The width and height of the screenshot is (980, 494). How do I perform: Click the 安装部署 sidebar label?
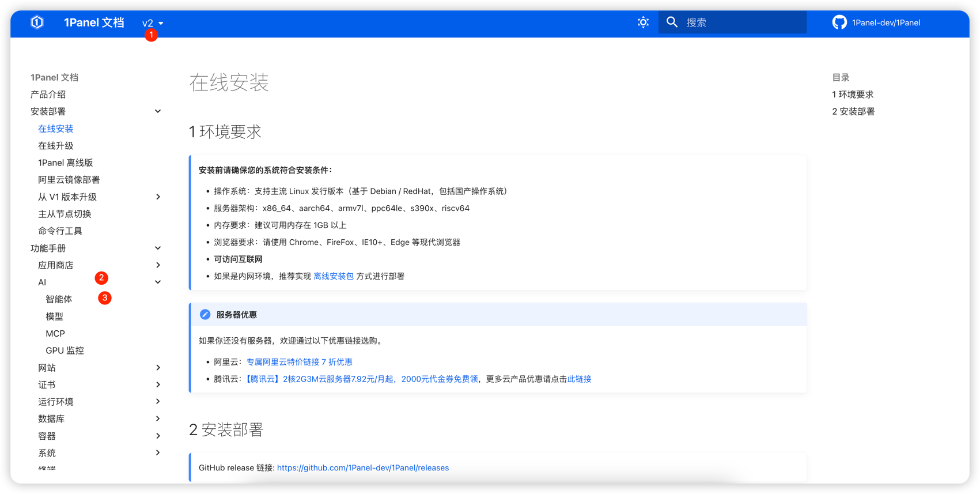pos(48,111)
